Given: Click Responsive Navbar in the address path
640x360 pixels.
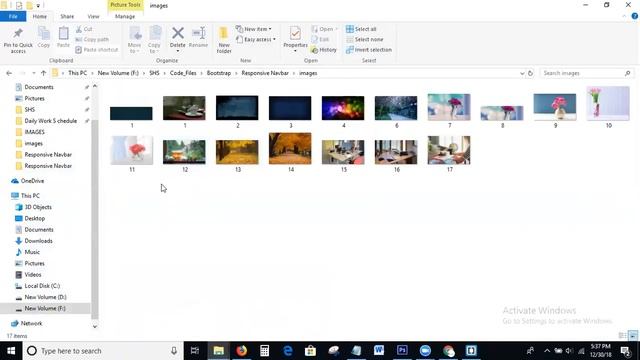Looking at the screenshot, I should point(265,73).
